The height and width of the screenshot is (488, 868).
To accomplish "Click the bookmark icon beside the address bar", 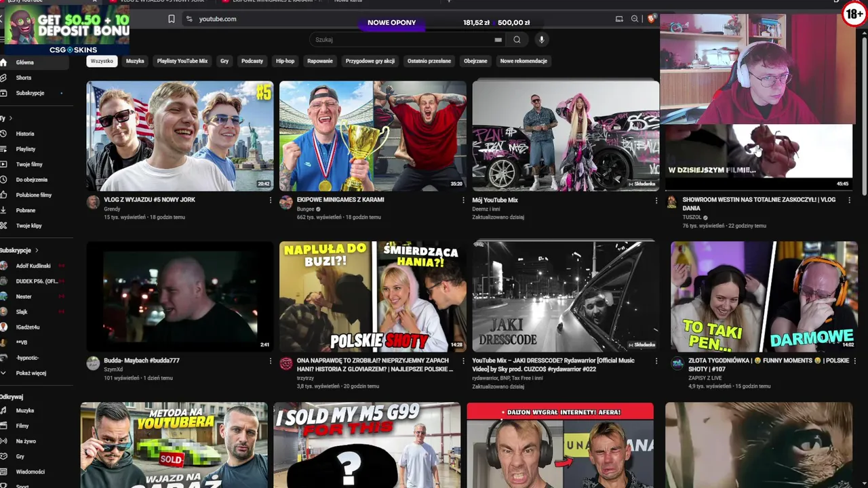I will (172, 19).
